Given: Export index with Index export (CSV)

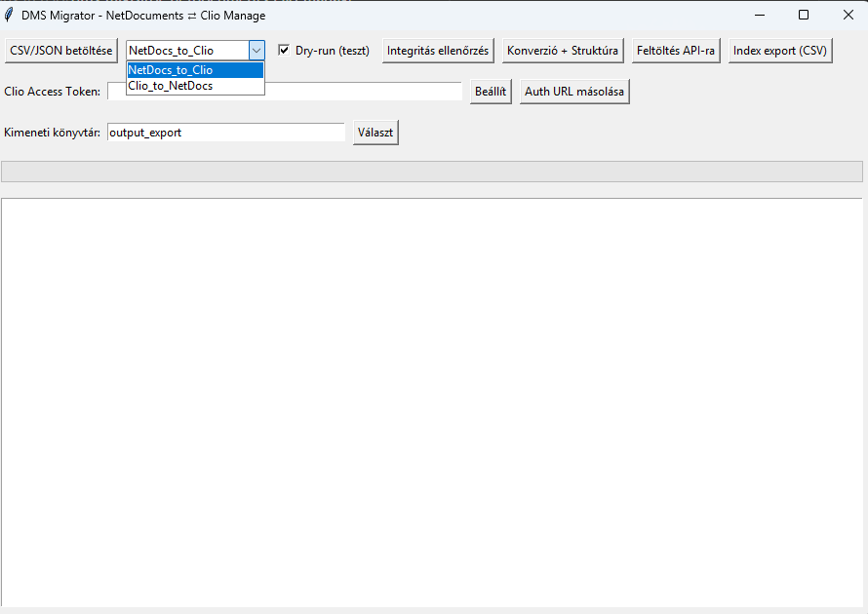Looking at the screenshot, I should pos(780,51).
